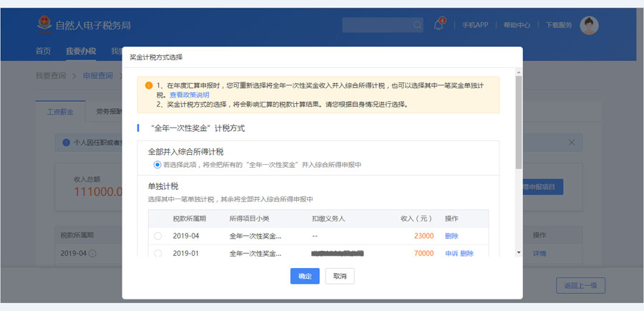Click the search magnifier icon

pos(418,25)
